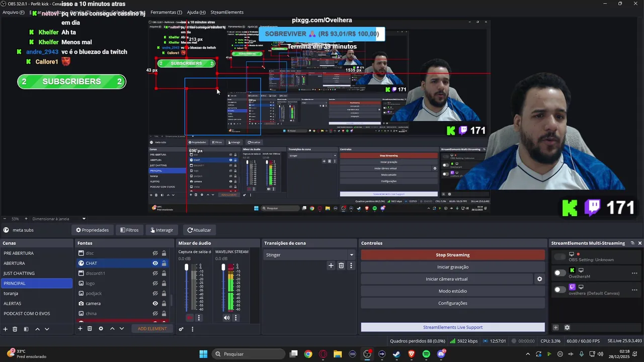Open scene filters icon in Cenas toolbar
The height and width of the screenshot is (362, 644).
[26, 329]
